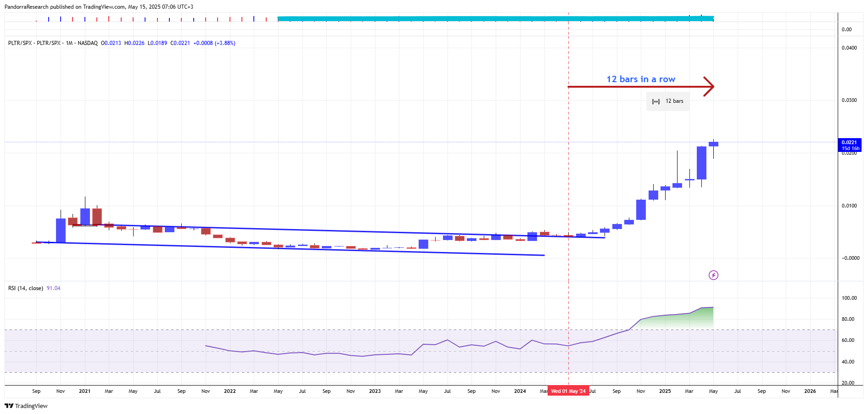This screenshot has width=868, height=414.
Task: Click the PLTR/SPX symbol legend title
Action: pyautogui.click(x=53, y=43)
